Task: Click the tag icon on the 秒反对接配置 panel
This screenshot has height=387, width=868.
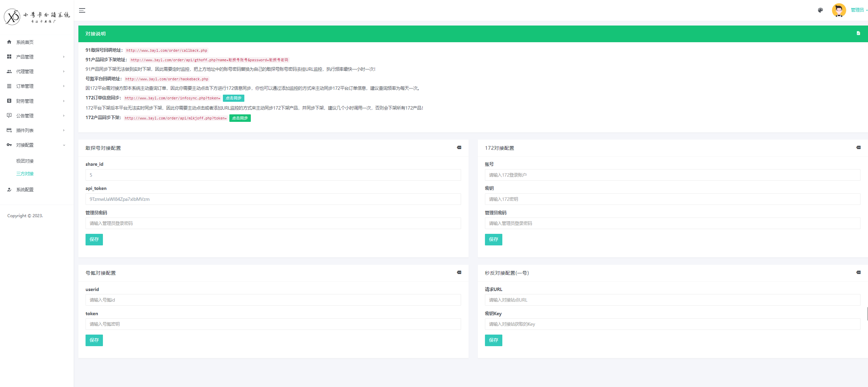Action: 858,272
